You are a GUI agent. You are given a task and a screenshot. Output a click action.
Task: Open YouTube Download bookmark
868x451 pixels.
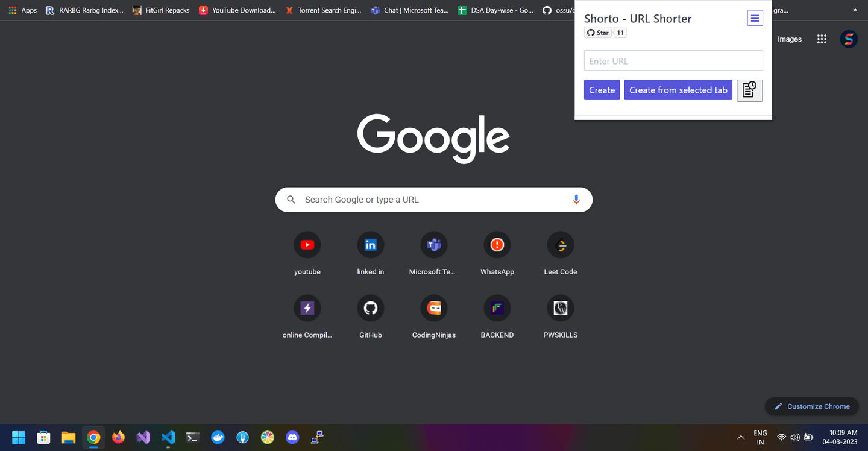click(x=238, y=10)
